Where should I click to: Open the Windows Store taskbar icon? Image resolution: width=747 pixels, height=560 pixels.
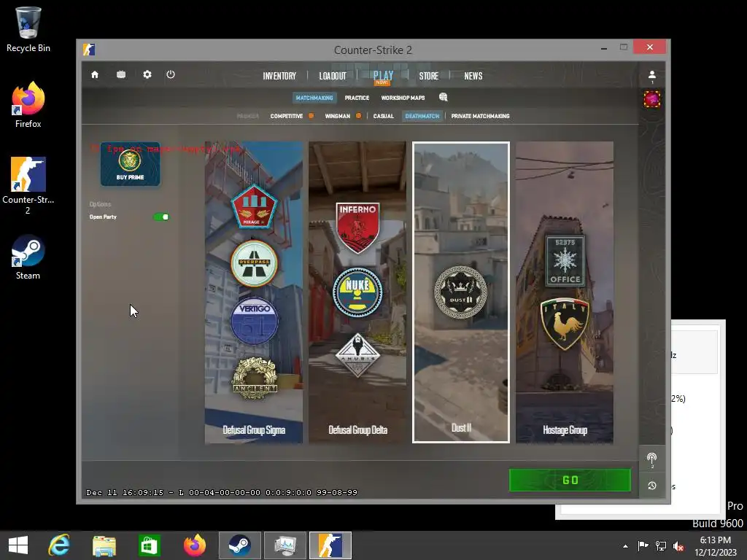pyautogui.click(x=149, y=545)
